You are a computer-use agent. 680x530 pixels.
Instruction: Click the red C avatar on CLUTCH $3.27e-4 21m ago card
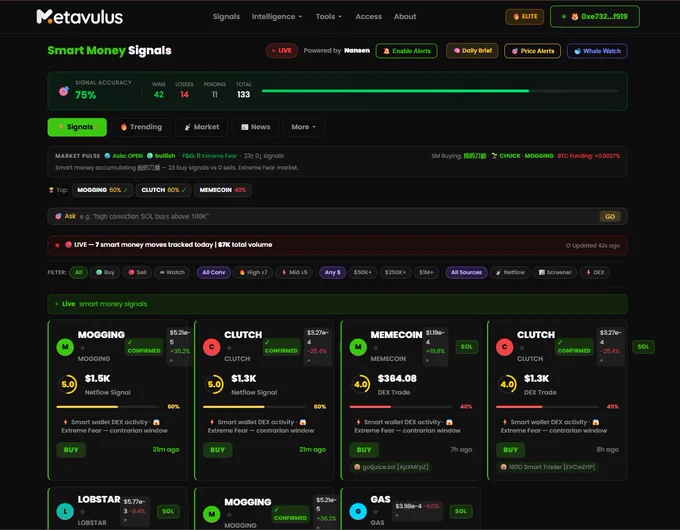(212, 347)
